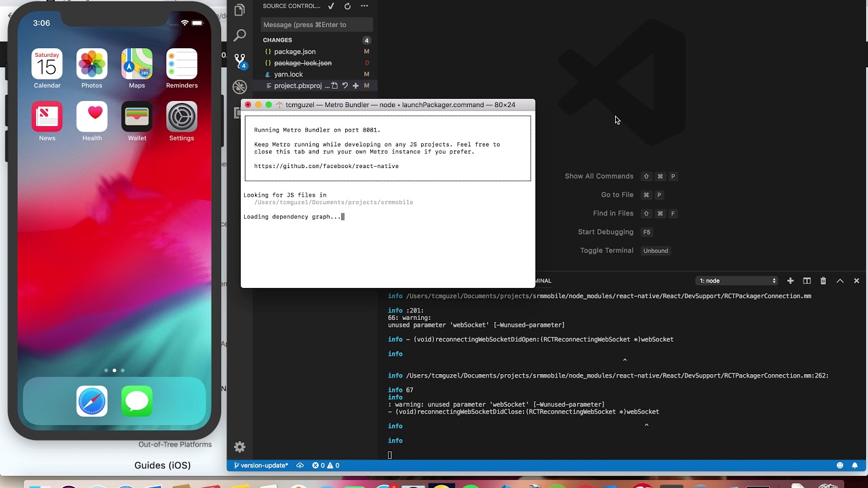Image resolution: width=868 pixels, height=488 pixels.
Task: Click the version-update branch in status bar
Action: tap(261, 466)
